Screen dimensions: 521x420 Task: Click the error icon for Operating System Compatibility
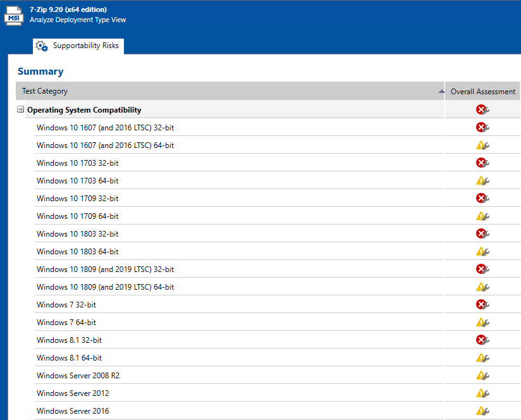tap(482, 110)
